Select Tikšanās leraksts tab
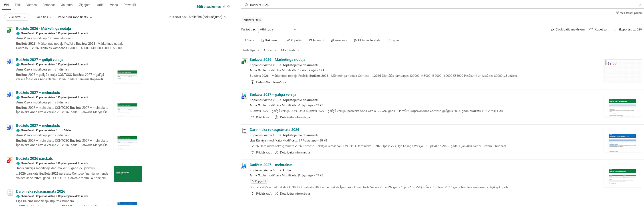Screen dimensions: 644x206 (367, 40)
